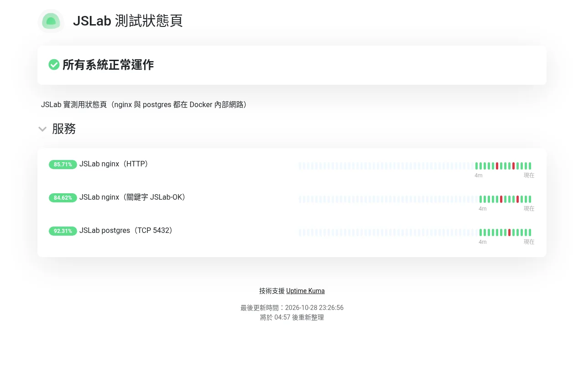Click the red heartbeat in postgres row
This screenshot has width=584, height=392.
[x=510, y=232]
